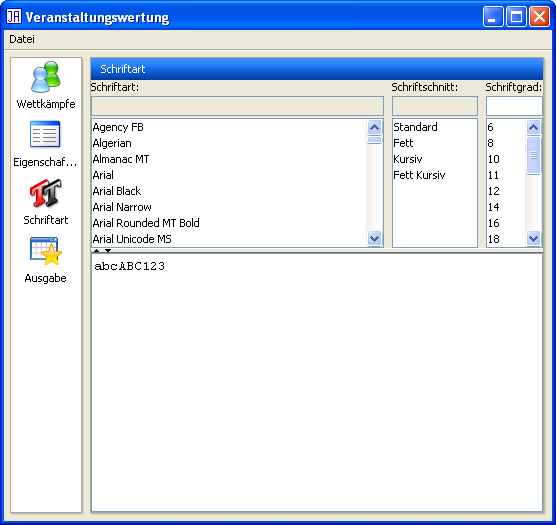Open the Ausgabe calendar star icon
Image resolution: width=556 pixels, height=525 pixels.
tap(46, 251)
